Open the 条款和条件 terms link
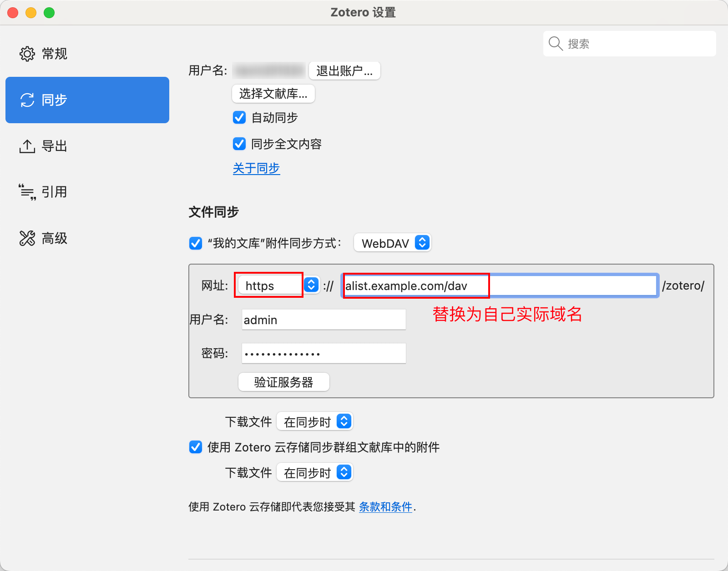Screen dimensions: 728x571 (x=385, y=506)
